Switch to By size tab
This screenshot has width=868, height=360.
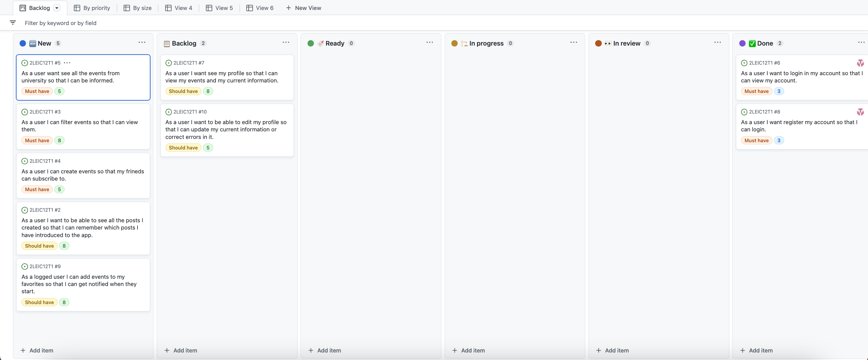(137, 8)
